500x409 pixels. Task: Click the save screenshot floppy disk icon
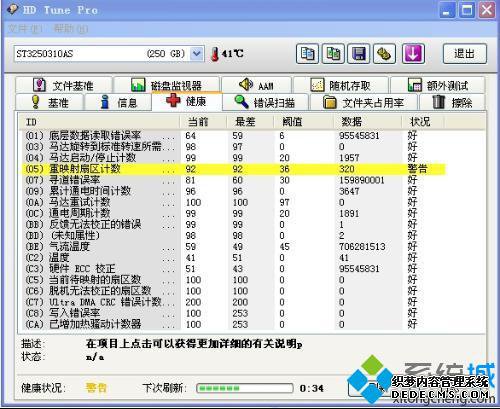click(x=359, y=54)
